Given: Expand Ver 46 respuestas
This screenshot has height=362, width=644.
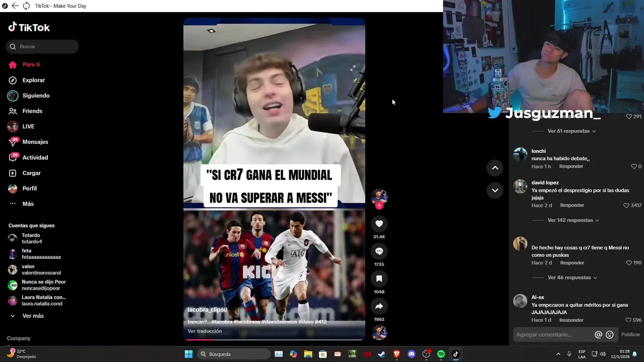Looking at the screenshot, I should (x=572, y=278).
